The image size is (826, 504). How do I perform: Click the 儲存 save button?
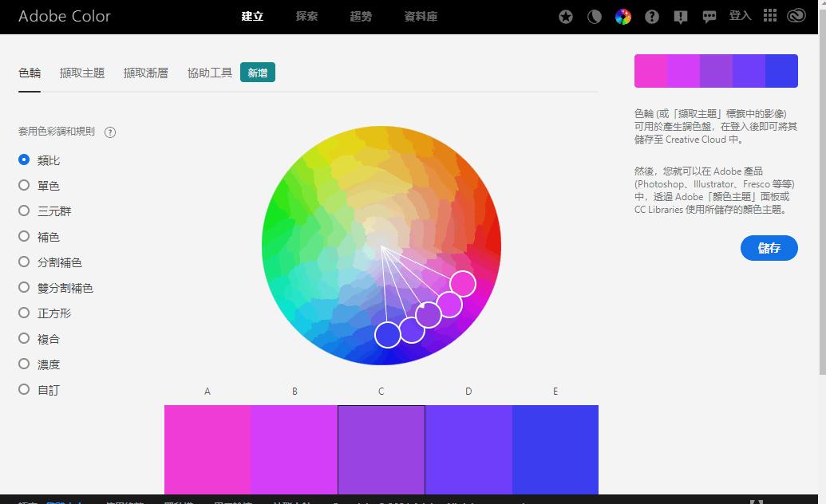click(x=769, y=248)
